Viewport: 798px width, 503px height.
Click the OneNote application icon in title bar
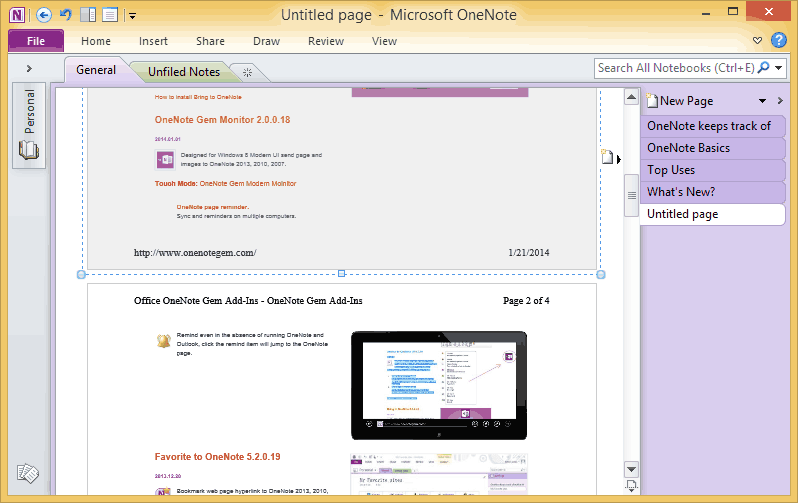coord(17,15)
